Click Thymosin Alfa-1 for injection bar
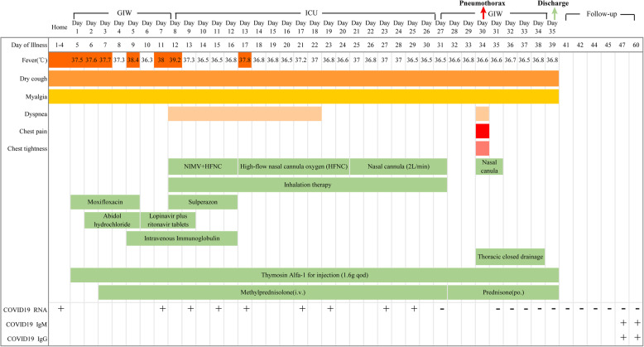644x347 pixels. (315, 275)
